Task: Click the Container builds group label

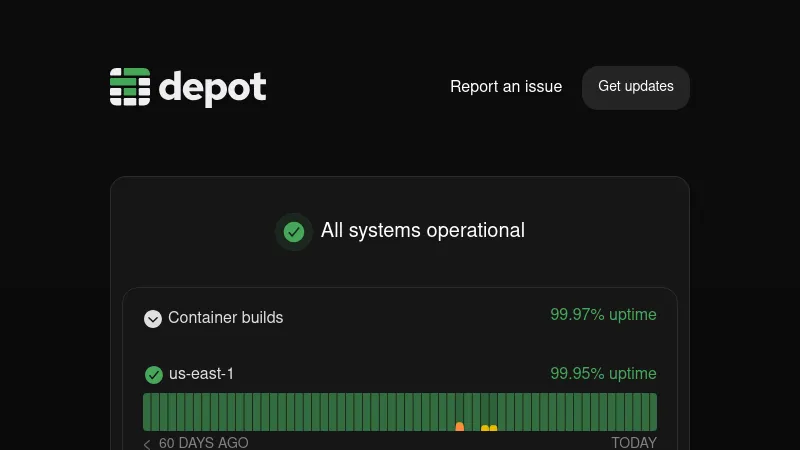Action: pos(226,318)
